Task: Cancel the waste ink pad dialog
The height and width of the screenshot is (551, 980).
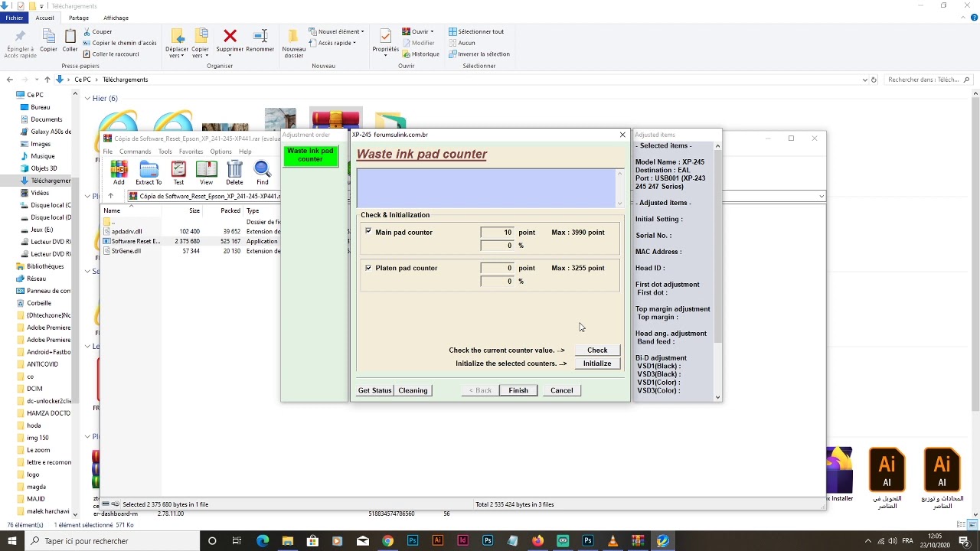Action: click(x=561, y=390)
